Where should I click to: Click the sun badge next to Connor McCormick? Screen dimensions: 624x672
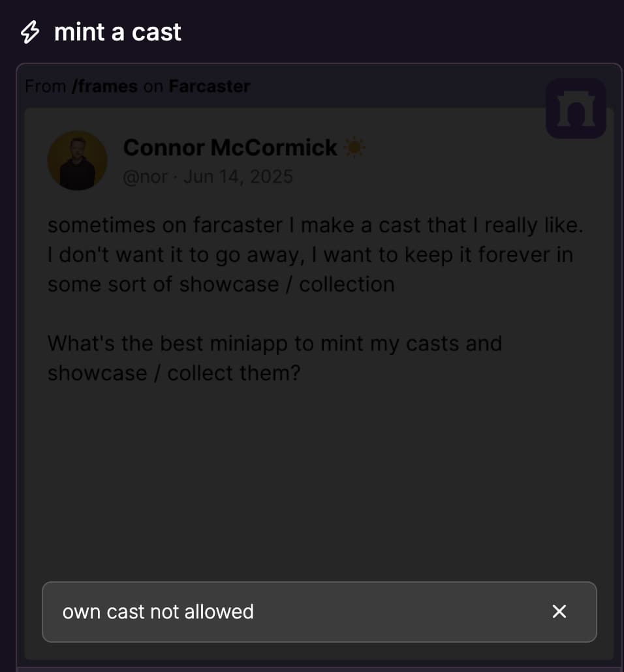click(x=354, y=148)
